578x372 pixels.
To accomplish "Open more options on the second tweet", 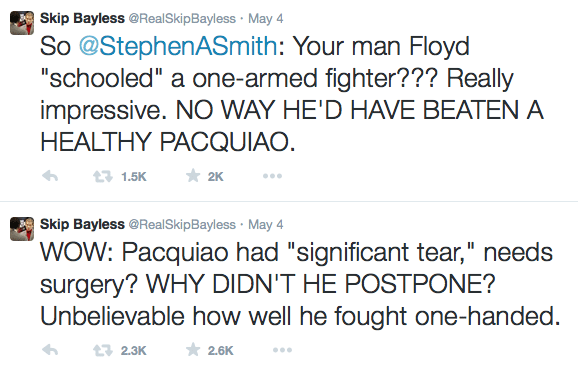I will (282, 350).
